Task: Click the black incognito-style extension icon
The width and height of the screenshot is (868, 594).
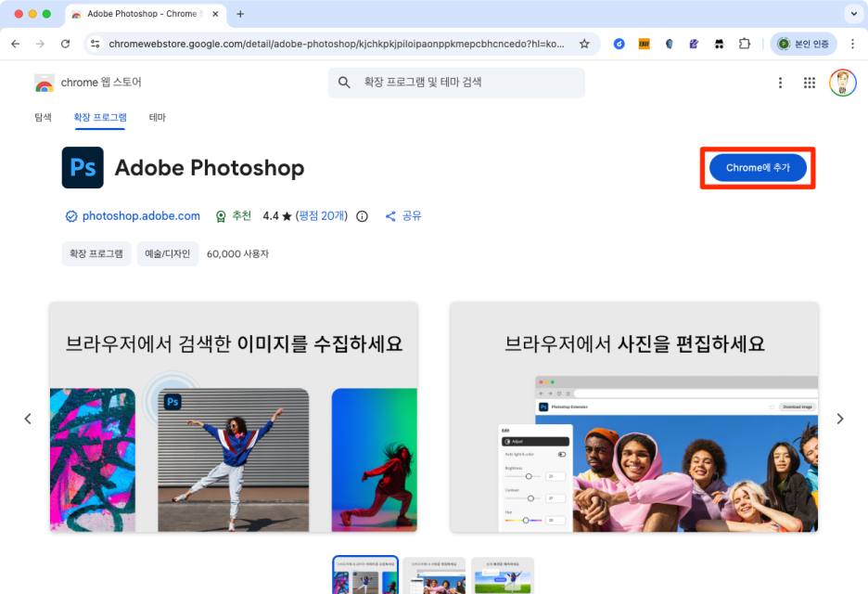Action: click(719, 44)
